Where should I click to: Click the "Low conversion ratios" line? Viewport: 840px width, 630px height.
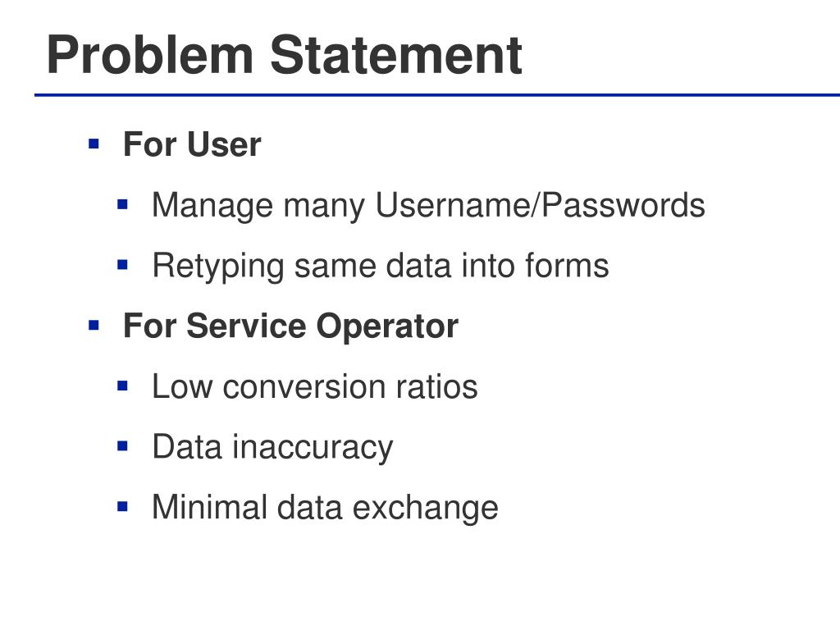click(315, 386)
